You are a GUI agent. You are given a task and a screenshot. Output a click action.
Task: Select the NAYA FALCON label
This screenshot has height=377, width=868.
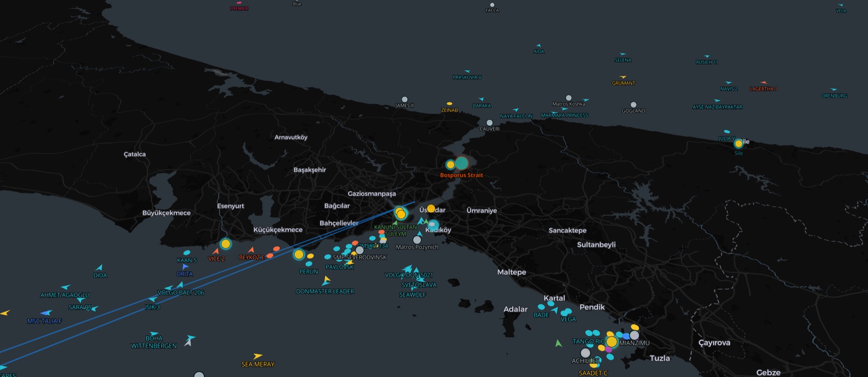pos(516,116)
